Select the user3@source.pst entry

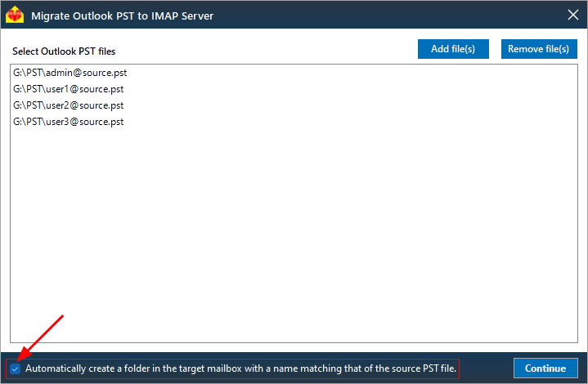68,122
